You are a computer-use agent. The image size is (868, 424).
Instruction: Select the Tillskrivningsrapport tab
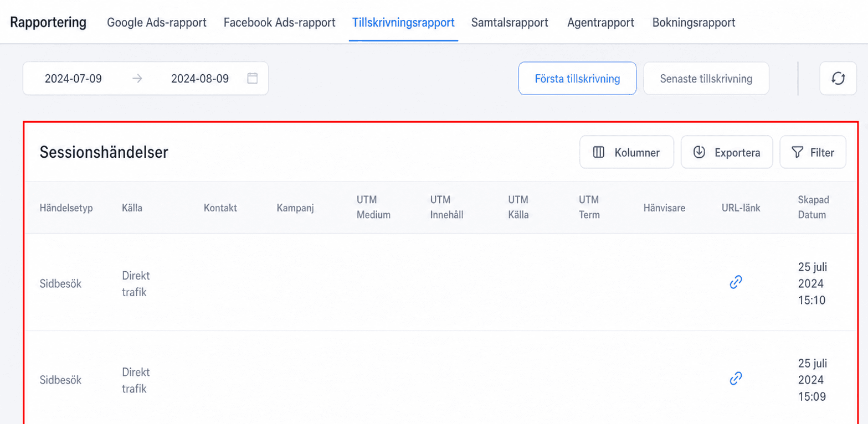403,23
